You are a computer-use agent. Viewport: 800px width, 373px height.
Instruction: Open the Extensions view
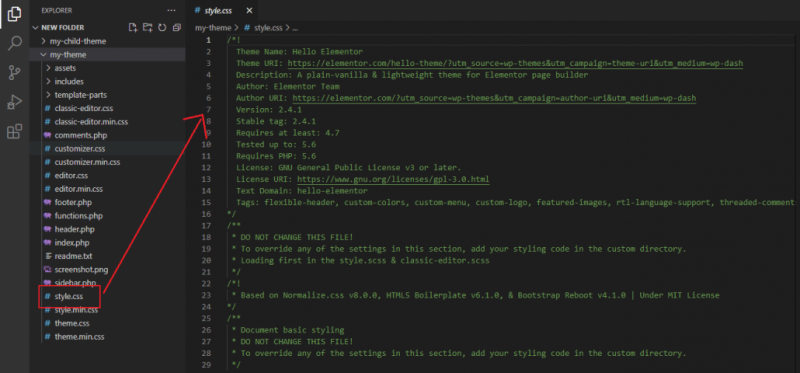pyautogui.click(x=14, y=132)
